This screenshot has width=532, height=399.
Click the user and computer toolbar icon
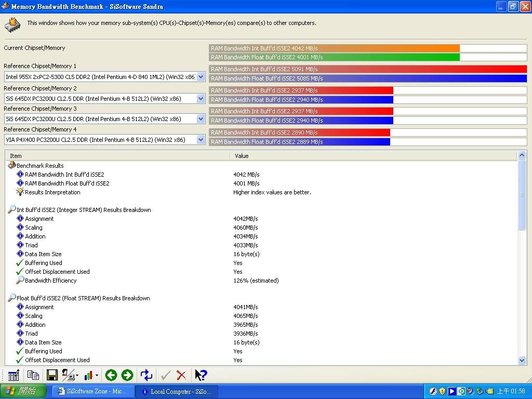click(70, 375)
